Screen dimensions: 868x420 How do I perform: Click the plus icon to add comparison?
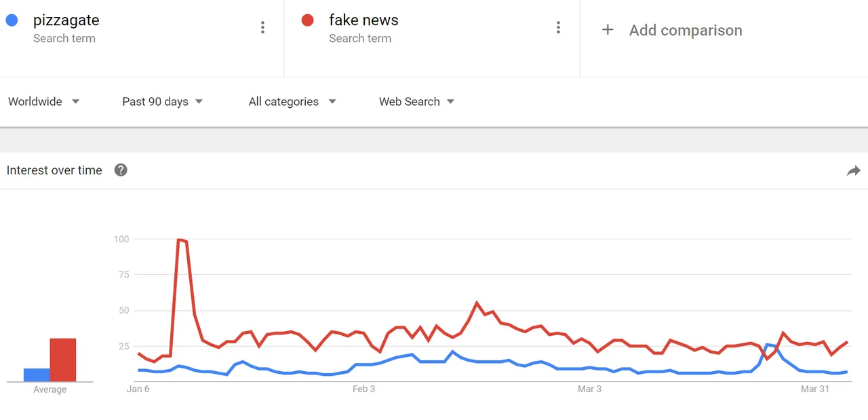click(x=608, y=30)
